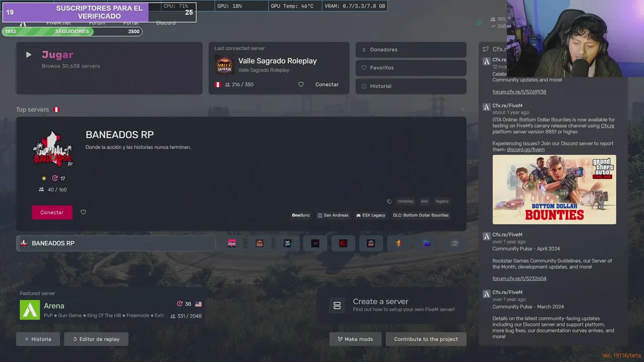Select the yellow-red diamond server icon
Image resolution: width=644 pixels, height=362 pixels.
pos(399,243)
